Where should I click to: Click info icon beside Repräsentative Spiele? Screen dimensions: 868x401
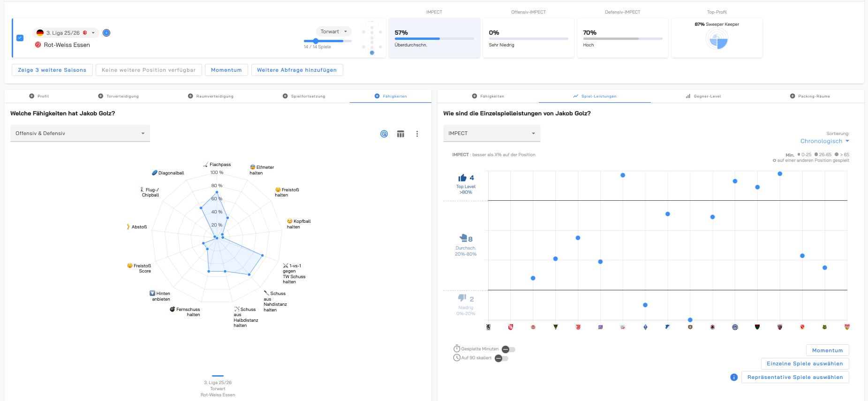pyautogui.click(x=734, y=378)
